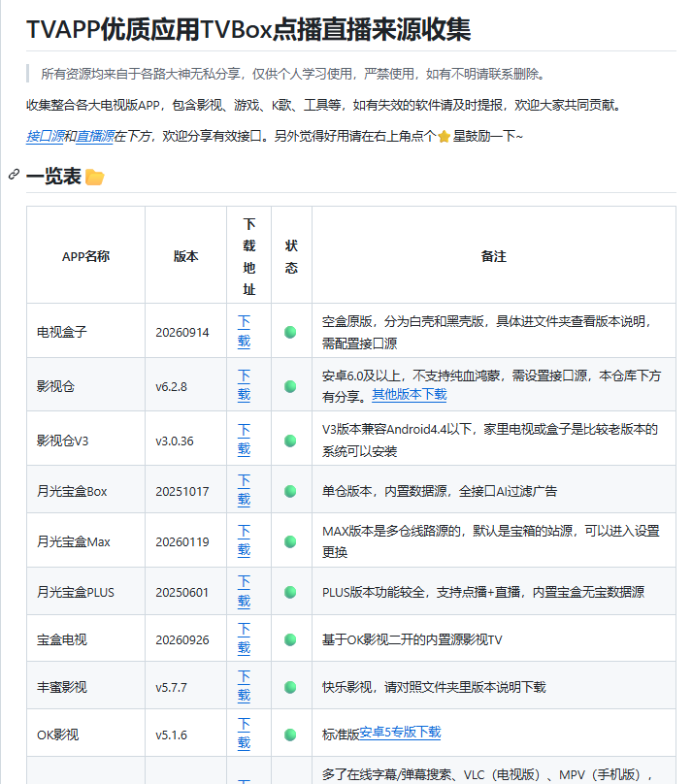Click the green status dot for 影视仓 v6.2.8
Image resolution: width=692 pixels, height=784 pixels.
[290, 386]
